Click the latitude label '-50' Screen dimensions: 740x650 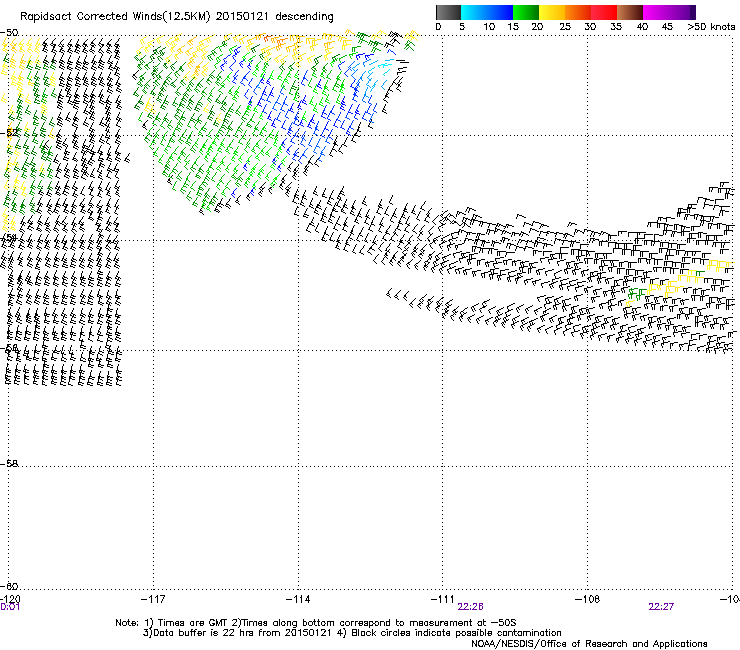pos(9,33)
